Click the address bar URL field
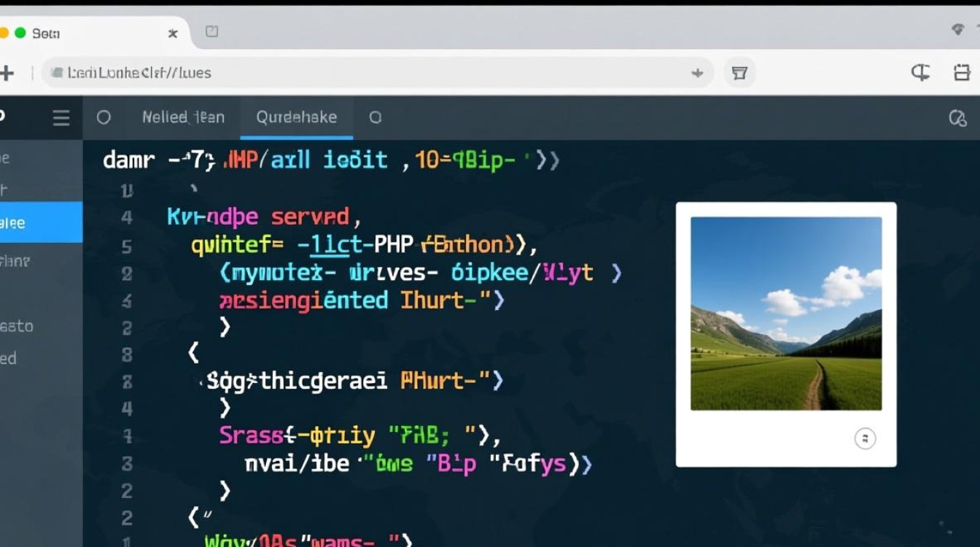The height and width of the screenshot is (547, 980). pos(365,73)
